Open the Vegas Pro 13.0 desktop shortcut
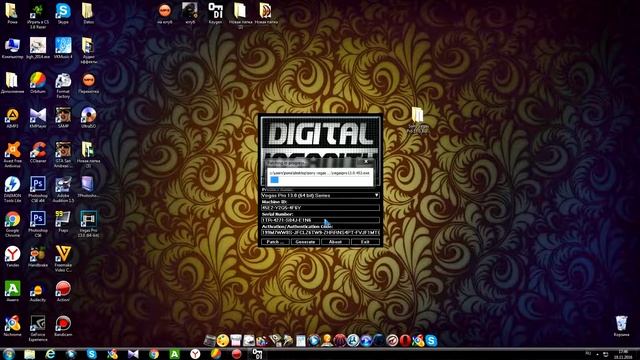Viewport: 640px width, 360px height. coord(88,224)
